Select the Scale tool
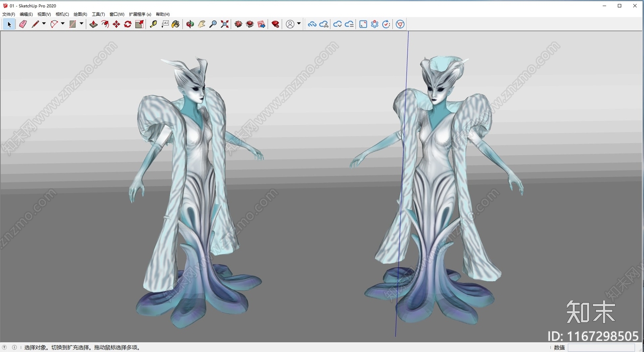The height and width of the screenshot is (352, 644). 139,24
